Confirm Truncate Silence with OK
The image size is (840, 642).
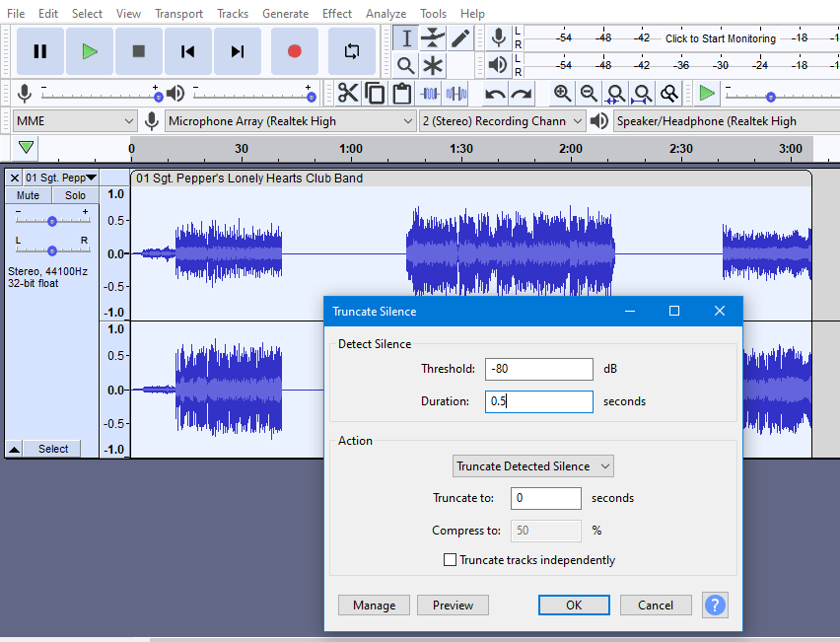pos(574,606)
